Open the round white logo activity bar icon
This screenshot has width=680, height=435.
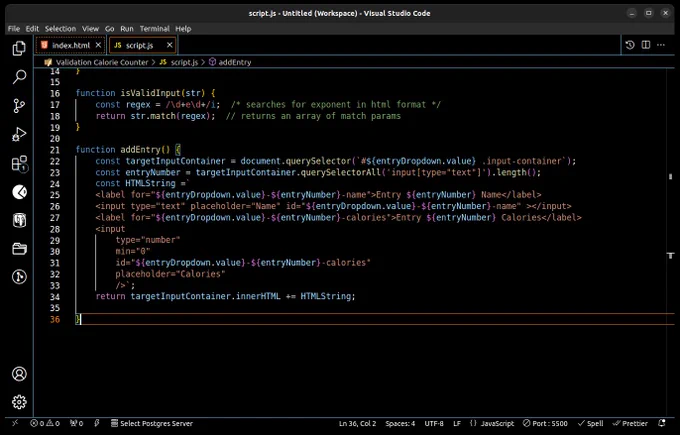click(19, 192)
